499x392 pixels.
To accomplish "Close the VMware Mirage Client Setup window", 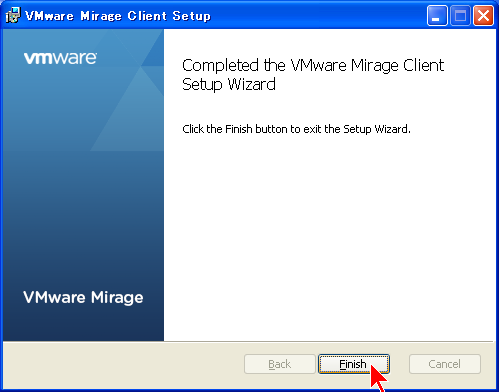I will coord(483,15).
